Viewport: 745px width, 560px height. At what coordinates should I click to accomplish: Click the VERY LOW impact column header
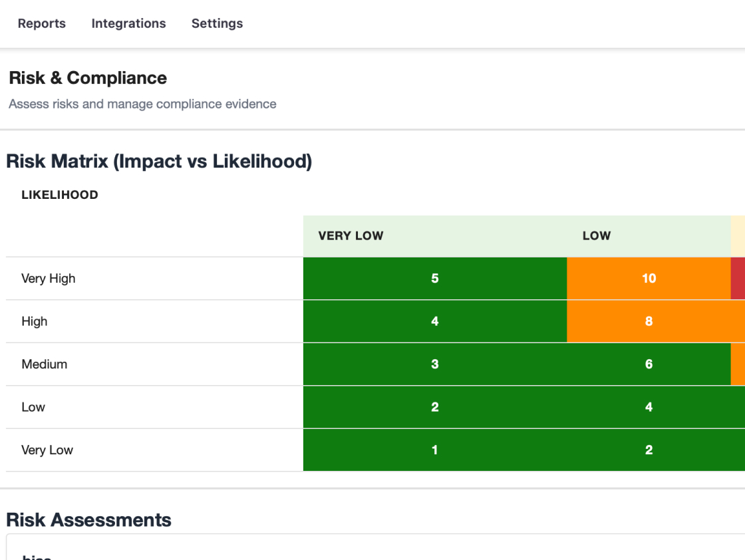[x=351, y=235]
